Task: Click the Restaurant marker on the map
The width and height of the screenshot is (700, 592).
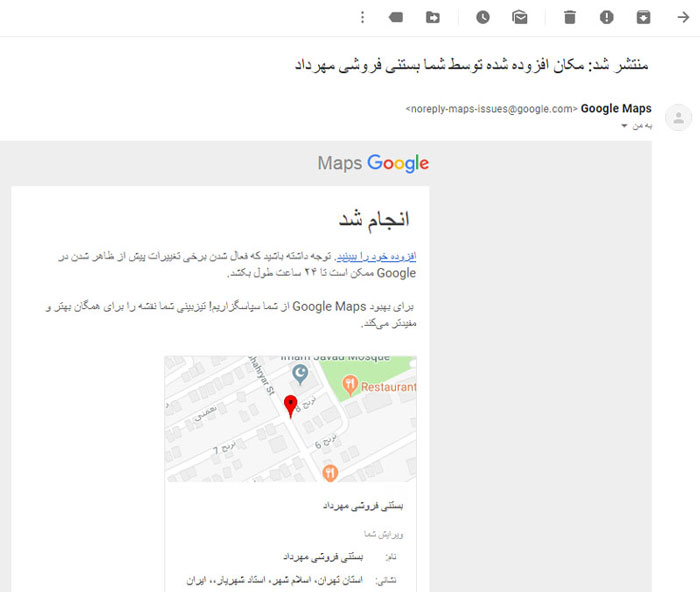Action: click(x=350, y=385)
